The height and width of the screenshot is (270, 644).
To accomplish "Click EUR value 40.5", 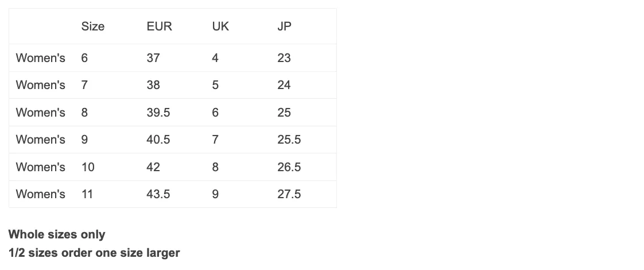I will [x=158, y=140].
